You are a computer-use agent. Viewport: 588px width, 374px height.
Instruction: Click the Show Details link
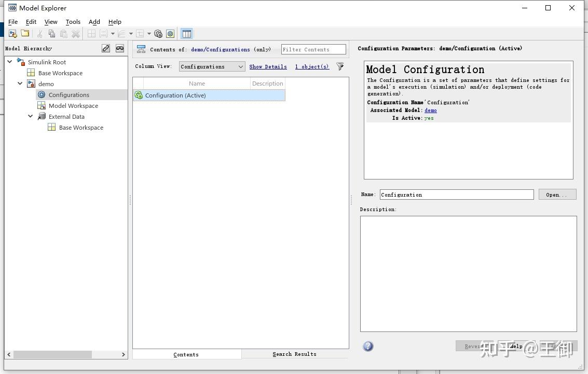pyautogui.click(x=268, y=66)
